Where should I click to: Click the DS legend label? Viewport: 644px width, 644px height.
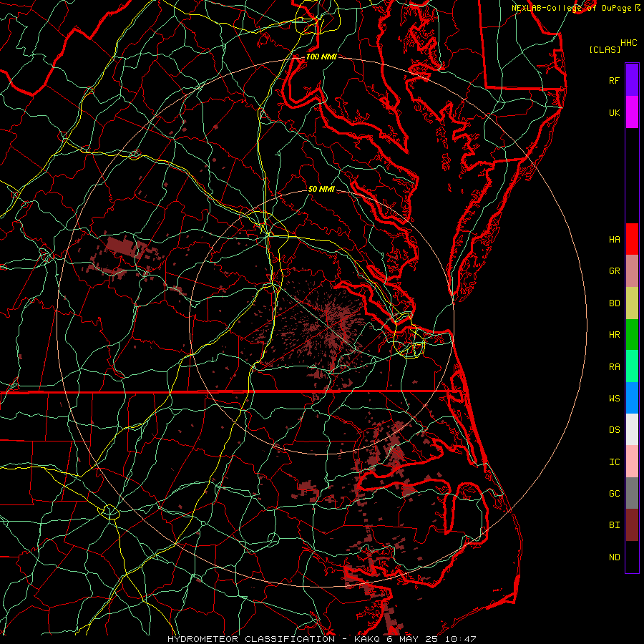point(614,430)
